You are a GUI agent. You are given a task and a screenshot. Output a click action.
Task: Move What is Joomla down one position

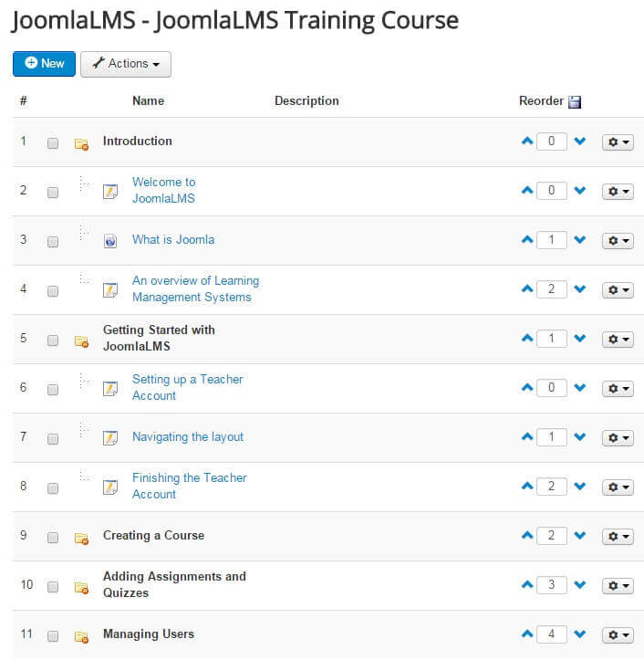click(x=580, y=239)
